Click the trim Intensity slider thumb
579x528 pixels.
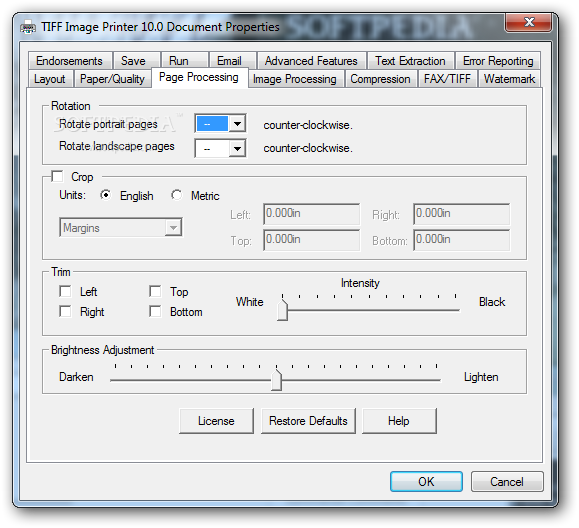coord(282,310)
